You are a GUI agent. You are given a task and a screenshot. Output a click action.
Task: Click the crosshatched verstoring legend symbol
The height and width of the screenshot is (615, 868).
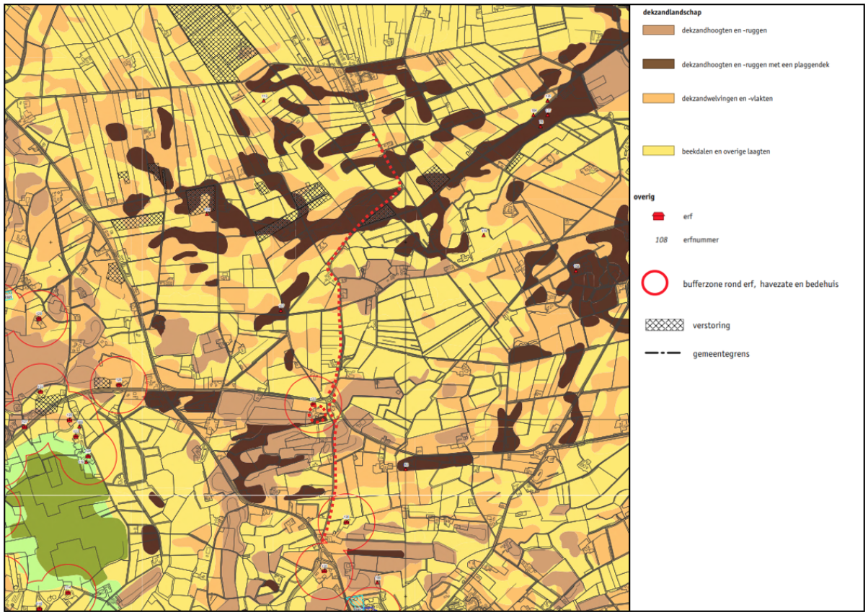click(664, 324)
